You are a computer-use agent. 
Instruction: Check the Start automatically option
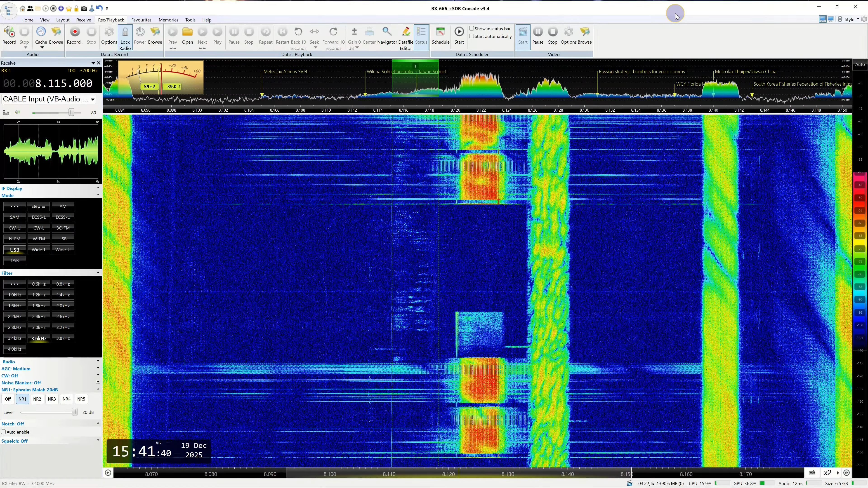472,36
